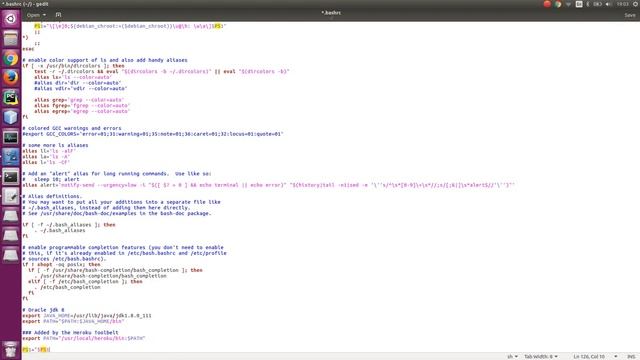Click the '# some more ls aliases' comment
The height and width of the screenshot is (360, 640).
(x=55, y=145)
